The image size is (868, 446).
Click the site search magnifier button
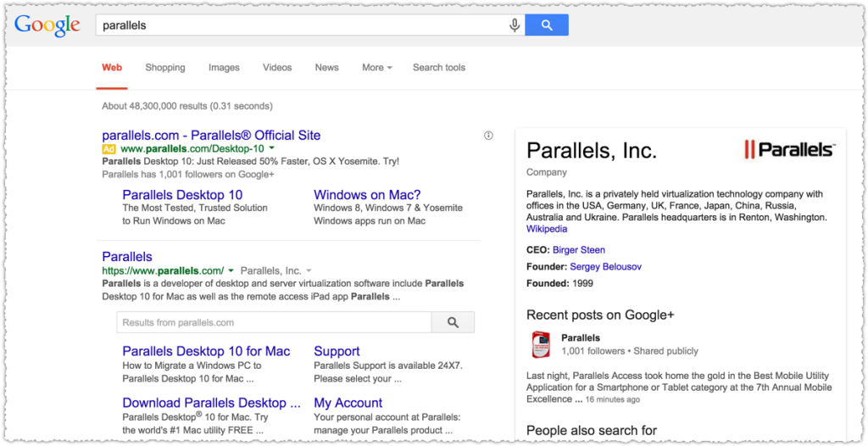point(453,322)
